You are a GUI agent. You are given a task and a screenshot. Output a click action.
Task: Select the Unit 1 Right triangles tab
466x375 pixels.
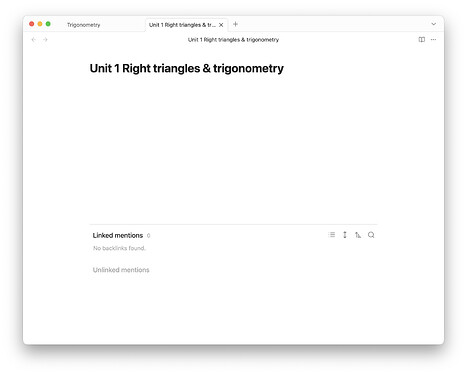click(182, 25)
